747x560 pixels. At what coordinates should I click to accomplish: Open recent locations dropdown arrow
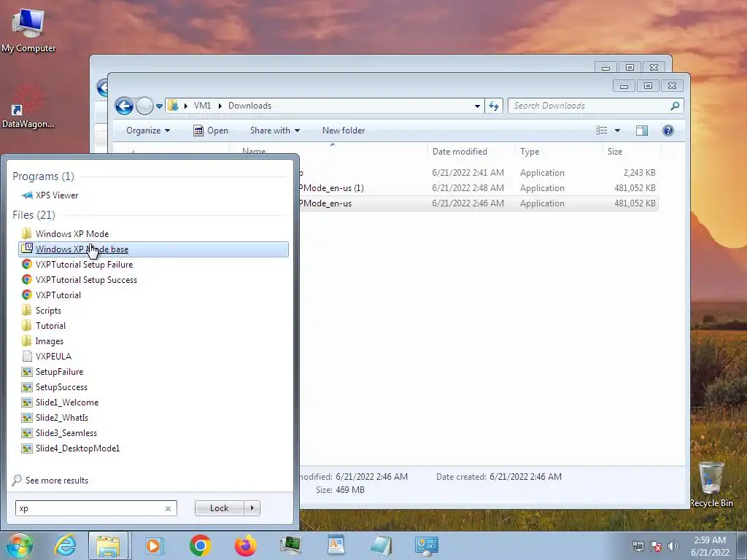[159, 106]
